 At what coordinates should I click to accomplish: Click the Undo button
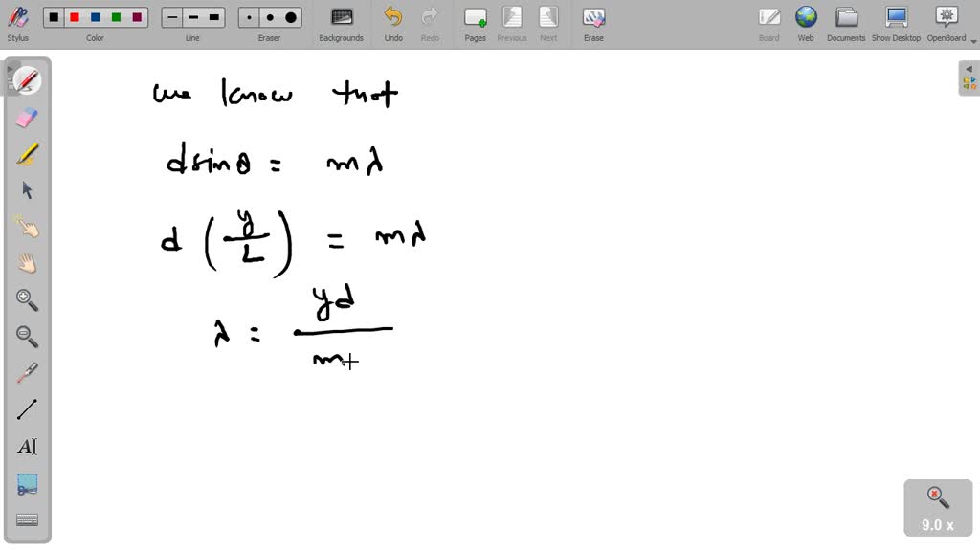point(393,23)
